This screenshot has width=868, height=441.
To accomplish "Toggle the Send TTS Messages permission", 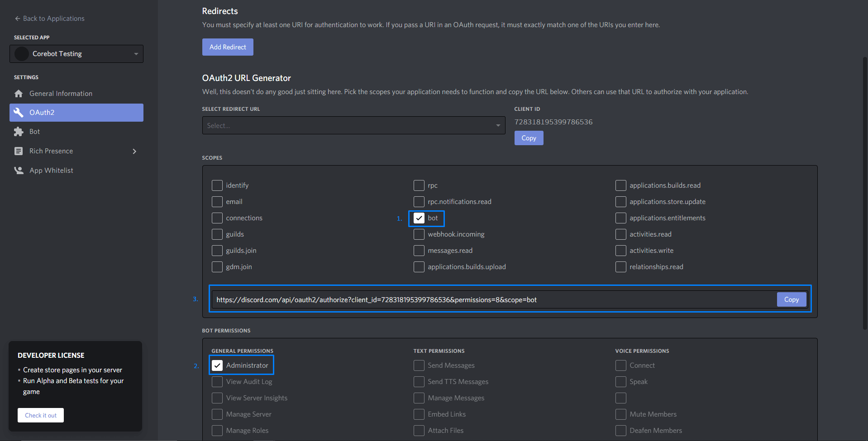I will 419,382.
